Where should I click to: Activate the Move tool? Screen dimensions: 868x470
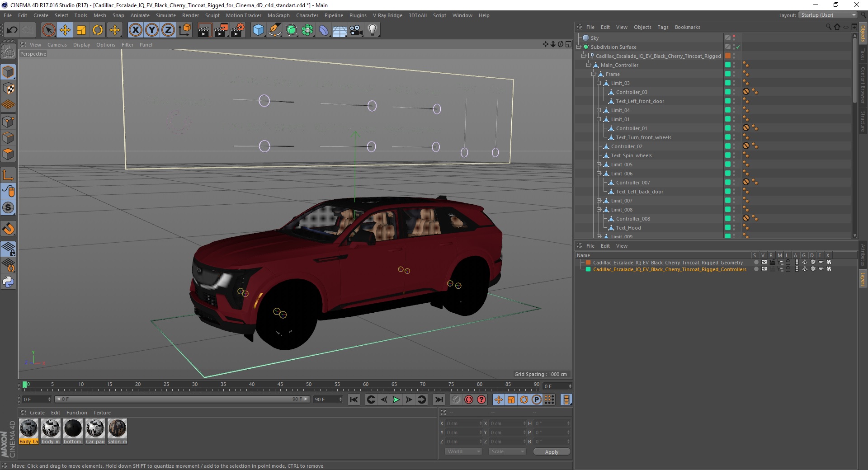pos(65,30)
